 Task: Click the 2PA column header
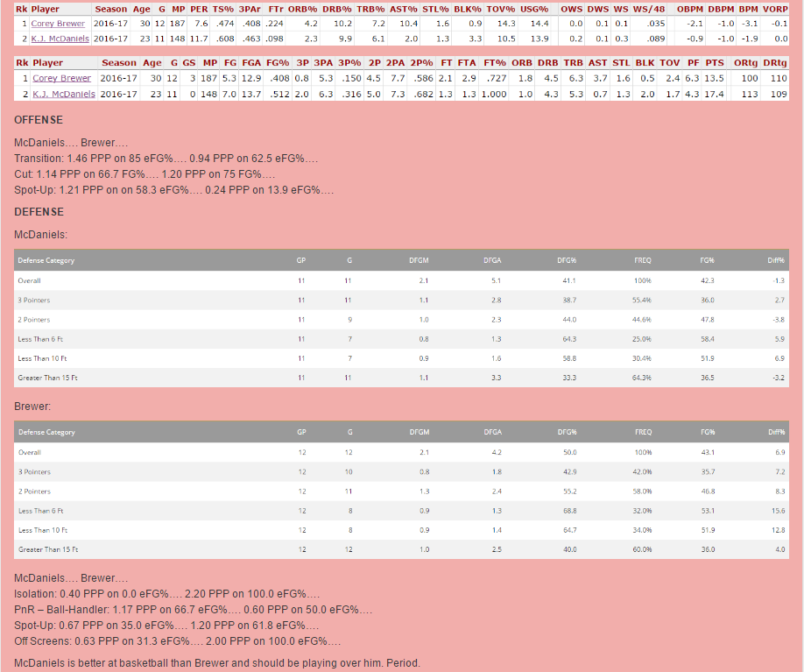395,62
